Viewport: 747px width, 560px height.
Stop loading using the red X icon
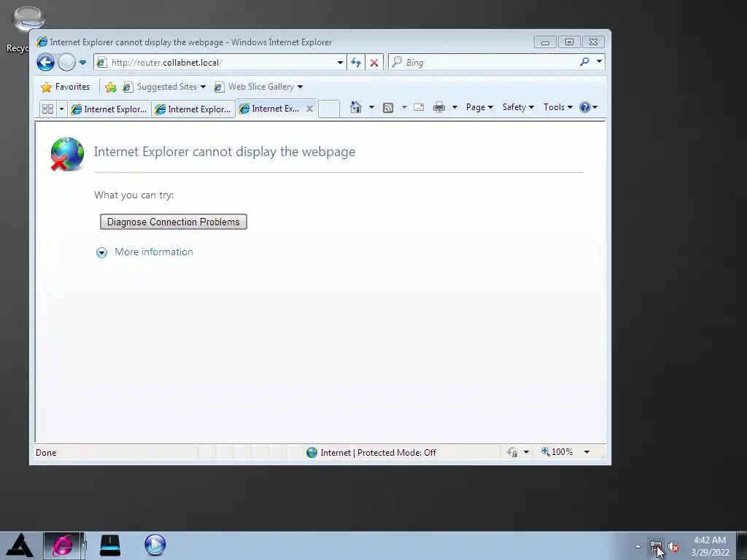point(374,63)
